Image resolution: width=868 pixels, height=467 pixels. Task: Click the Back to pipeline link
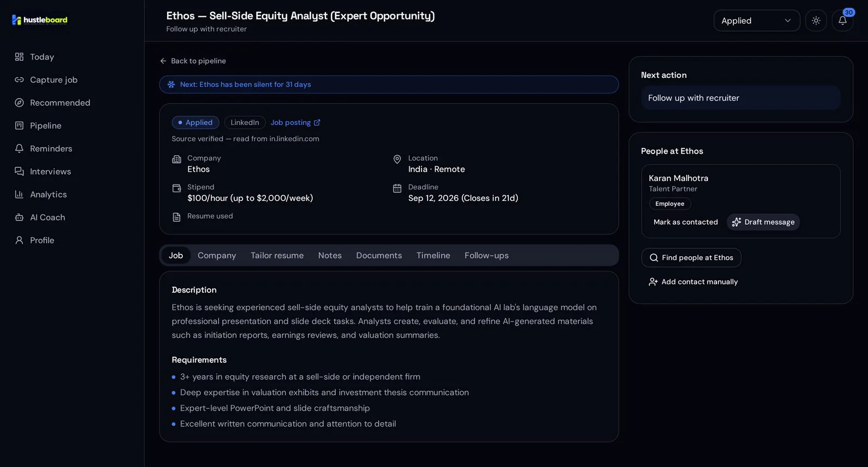click(x=193, y=61)
